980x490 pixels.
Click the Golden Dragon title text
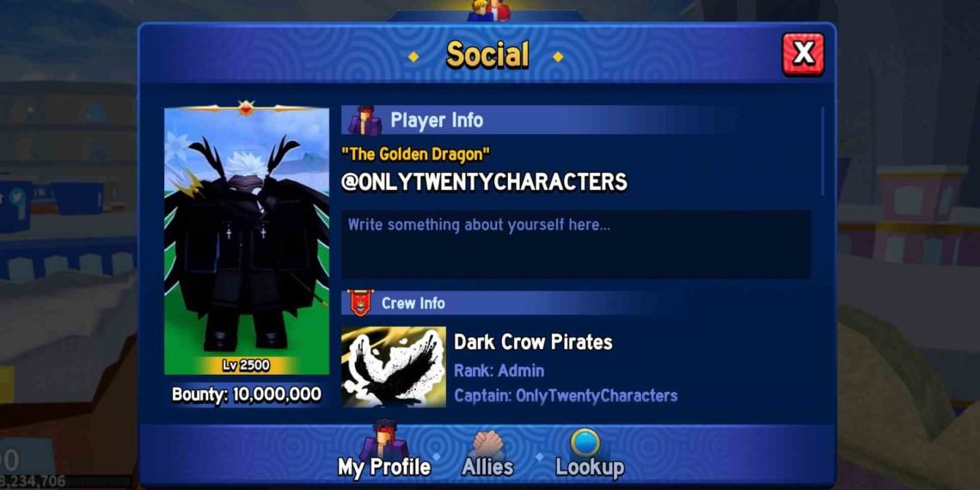[415, 154]
